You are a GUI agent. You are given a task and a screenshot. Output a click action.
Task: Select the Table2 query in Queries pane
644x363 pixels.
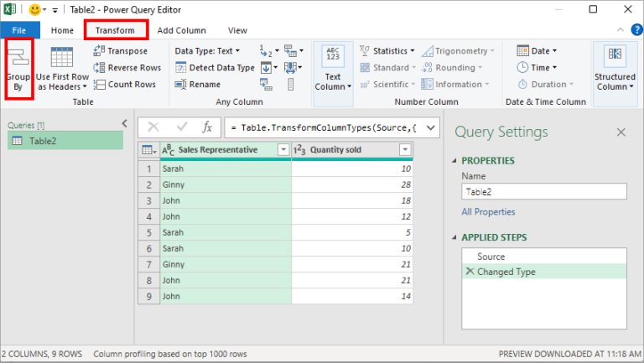[x=65, y=141]
